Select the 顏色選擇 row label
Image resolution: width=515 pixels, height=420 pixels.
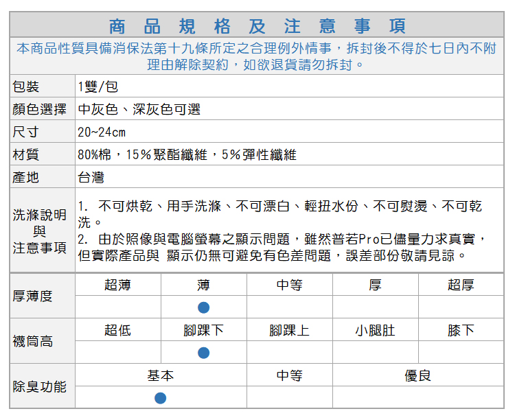click(x=40, y=109)
